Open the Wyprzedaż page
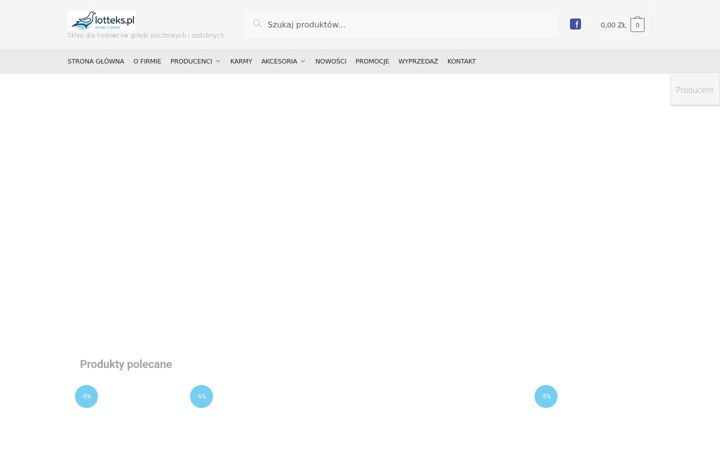The height and width of the screenshot is (450, 720). click(418, 61)
